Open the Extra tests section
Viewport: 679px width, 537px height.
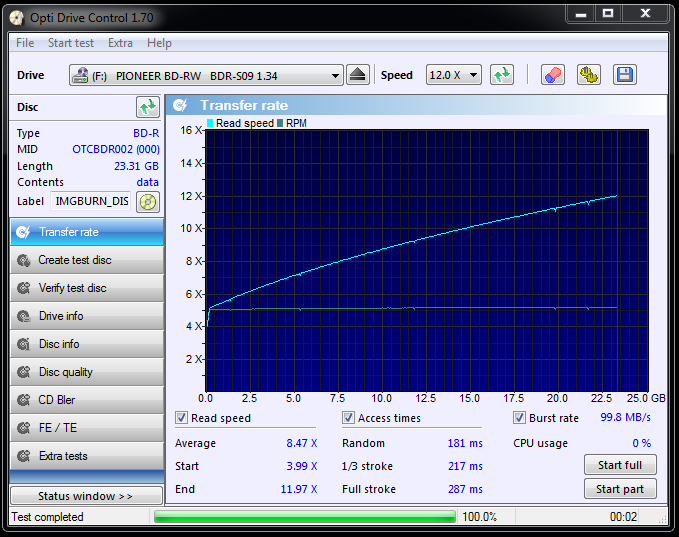(x=87, y=456)
